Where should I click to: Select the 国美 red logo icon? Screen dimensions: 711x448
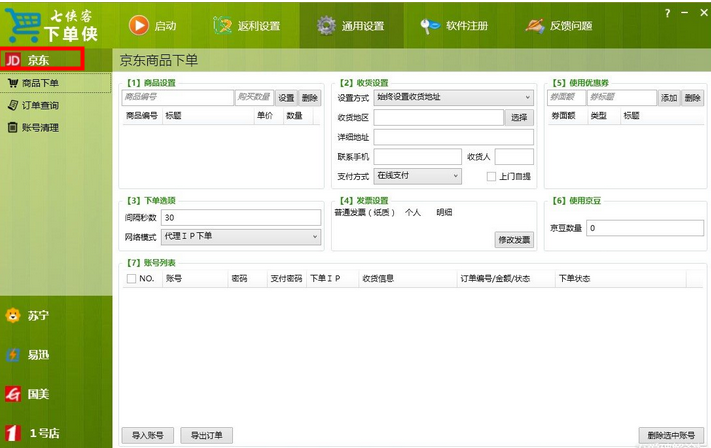(13, 394)
